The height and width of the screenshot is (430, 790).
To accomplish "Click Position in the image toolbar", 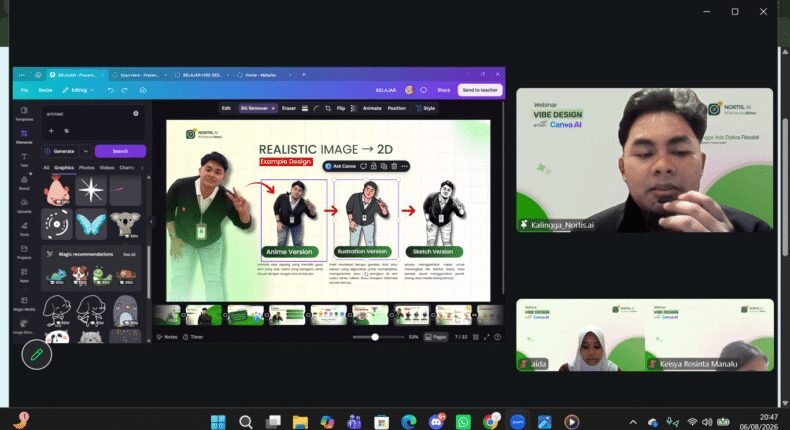I will click(397, 108).
